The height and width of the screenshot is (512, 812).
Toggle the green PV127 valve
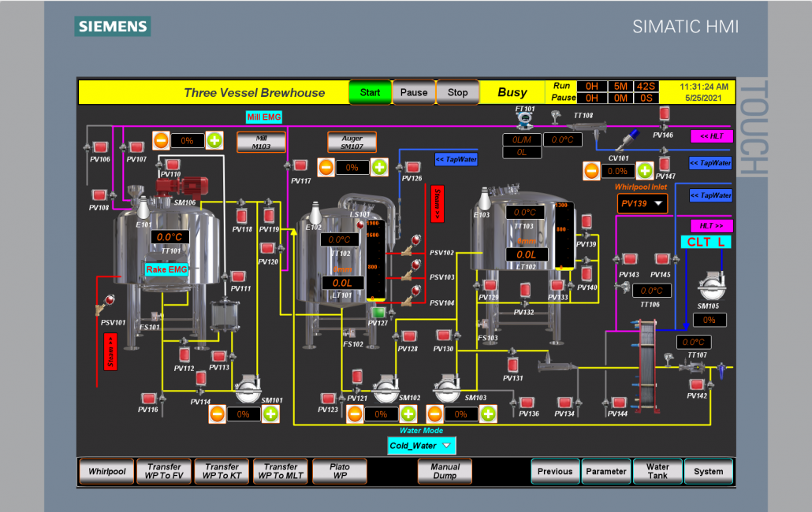point(378,313)
